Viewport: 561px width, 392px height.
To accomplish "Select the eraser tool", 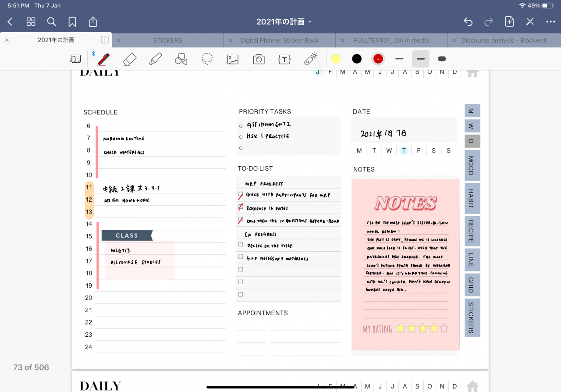I will click(129, 59).
